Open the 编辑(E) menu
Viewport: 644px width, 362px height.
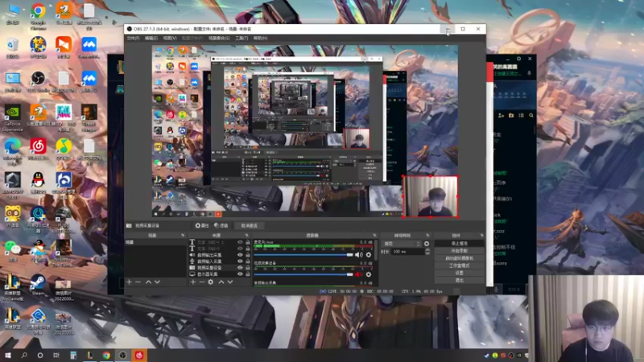click(151, 38)
